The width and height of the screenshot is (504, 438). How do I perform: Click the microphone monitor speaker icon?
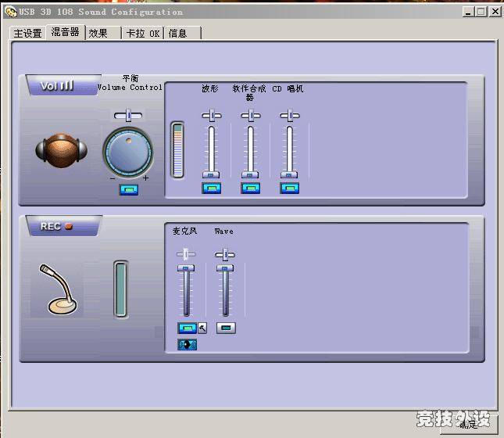187,344
